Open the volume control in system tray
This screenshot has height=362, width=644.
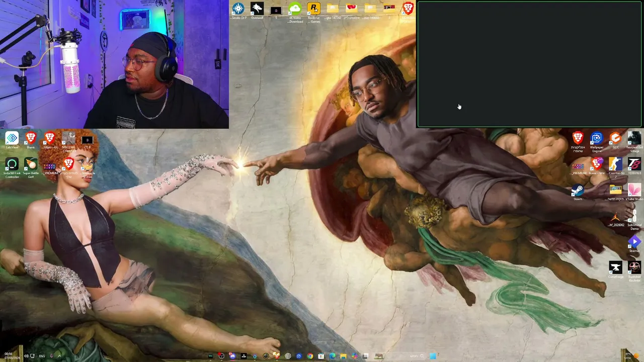pos(26,356)
